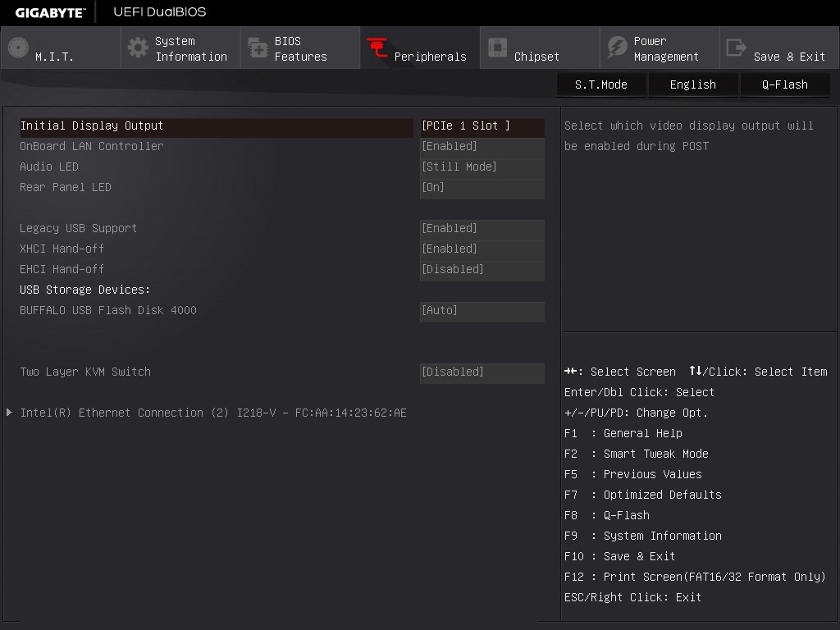
Task: Toggle Two Layer KVM Switch Disabled value
Action: point(482,373)
